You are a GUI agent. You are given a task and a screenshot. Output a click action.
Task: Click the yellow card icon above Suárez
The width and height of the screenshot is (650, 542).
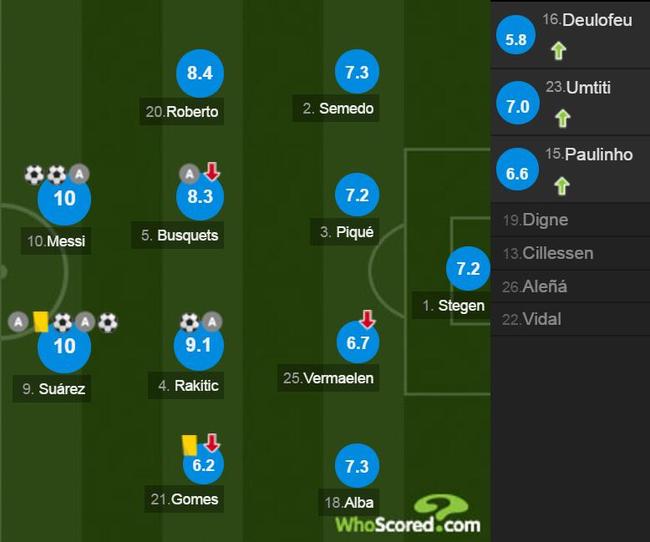tap(41, 322)
